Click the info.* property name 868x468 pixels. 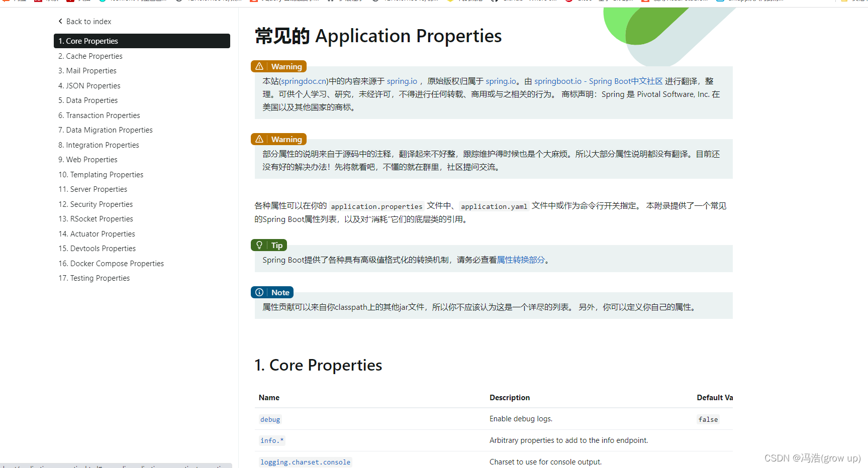(272, 440)
